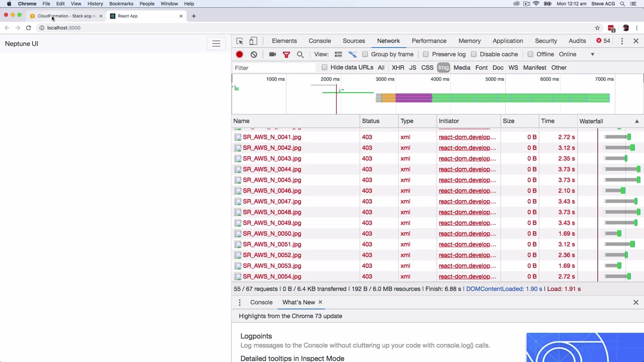Viewport: 644px width, 362px height.
Task: Check the Disable cache option
Action: [x=473, y=54]
